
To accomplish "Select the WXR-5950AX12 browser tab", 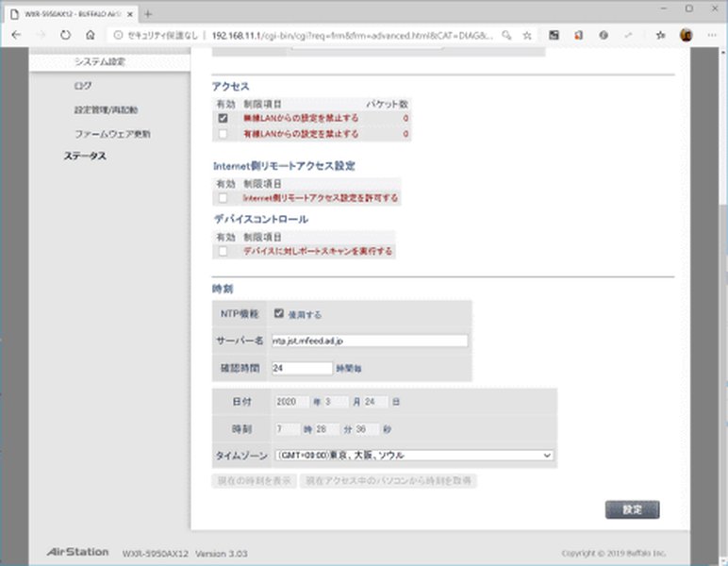I will [72, 14].
